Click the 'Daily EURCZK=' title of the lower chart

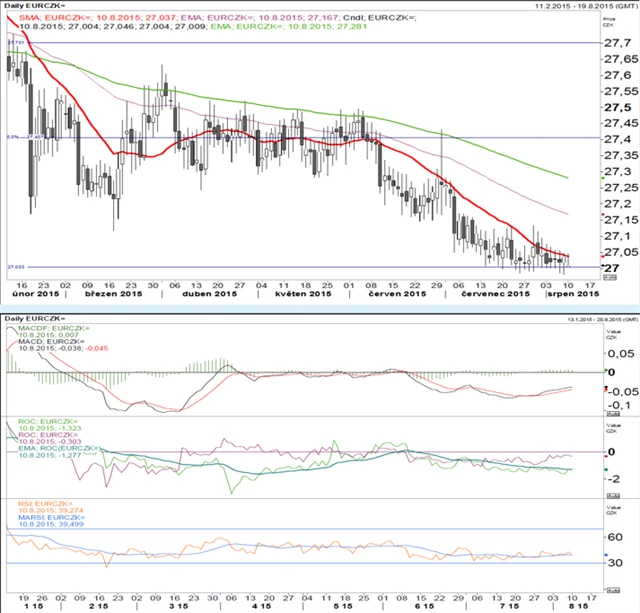point(34,318)
